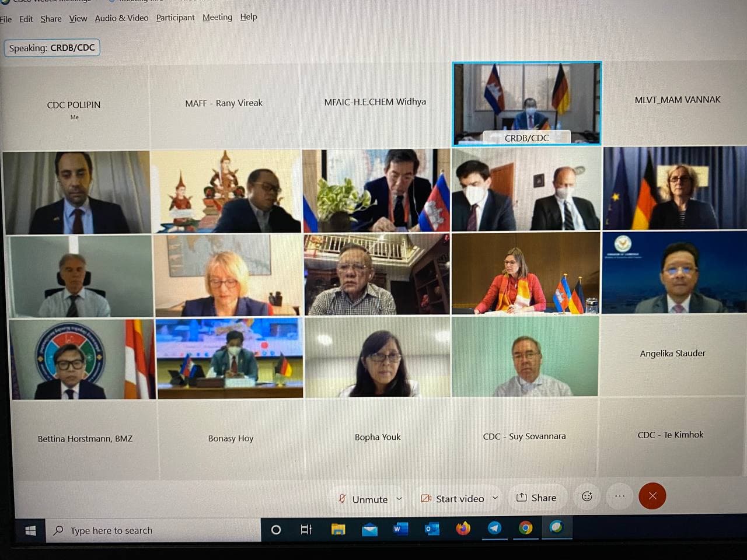Select the Bopha Youk tile
The image size is (747, 560).
point(378,437)
